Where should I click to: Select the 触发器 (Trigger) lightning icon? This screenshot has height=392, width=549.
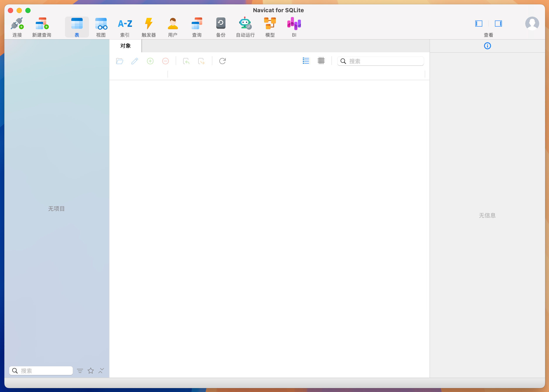149,27
